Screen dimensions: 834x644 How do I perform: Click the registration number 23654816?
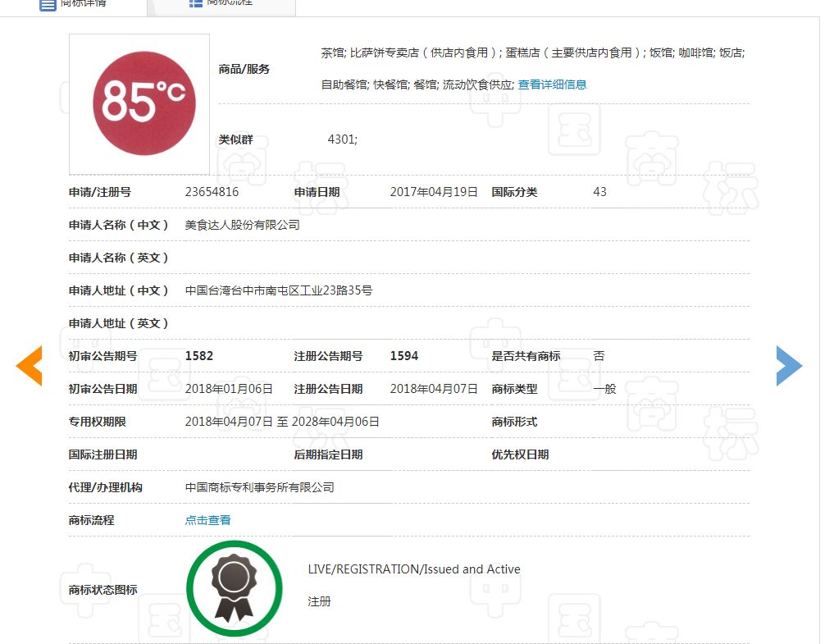[212, 192]
